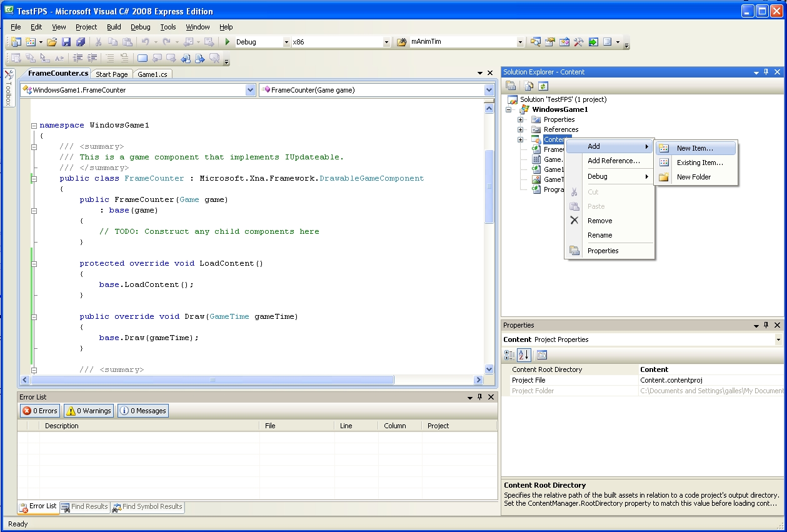Click the Save All icon

(81, 42)
